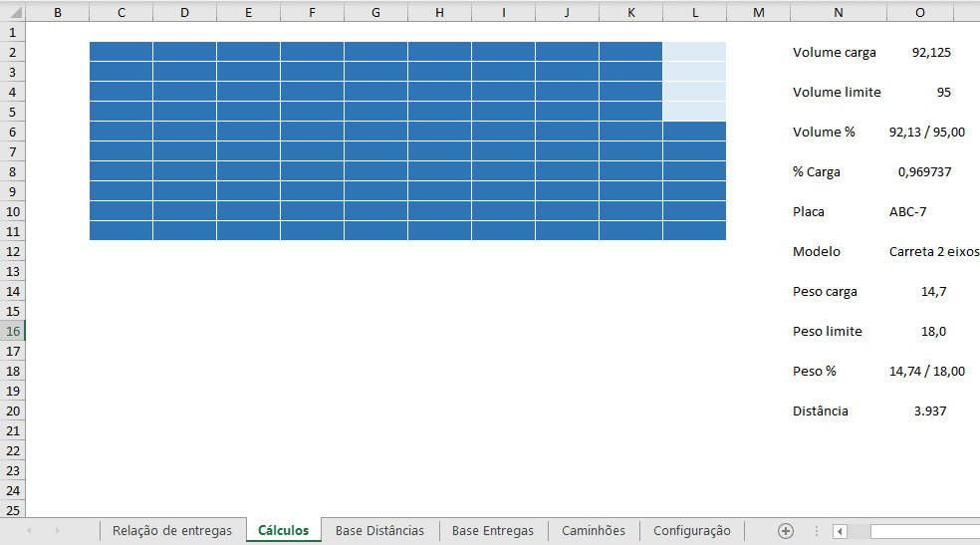Viewport: 980px width, 545px height.
Task: Click the value 14,74 / 18,00
Action: tap(927, 372)
